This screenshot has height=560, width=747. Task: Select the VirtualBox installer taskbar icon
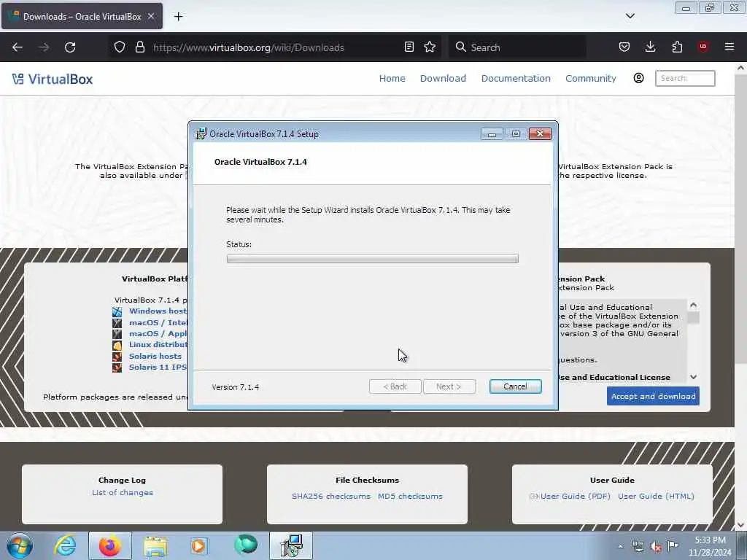coord(291,545)
